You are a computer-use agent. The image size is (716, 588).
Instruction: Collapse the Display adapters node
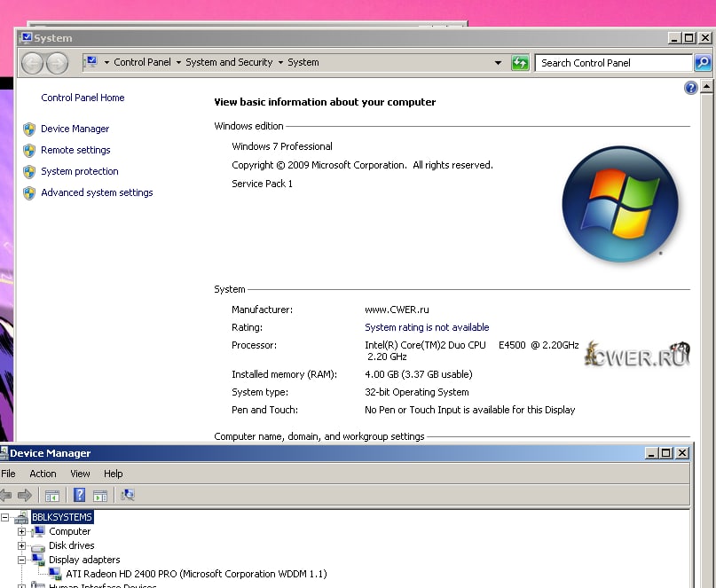21,560
